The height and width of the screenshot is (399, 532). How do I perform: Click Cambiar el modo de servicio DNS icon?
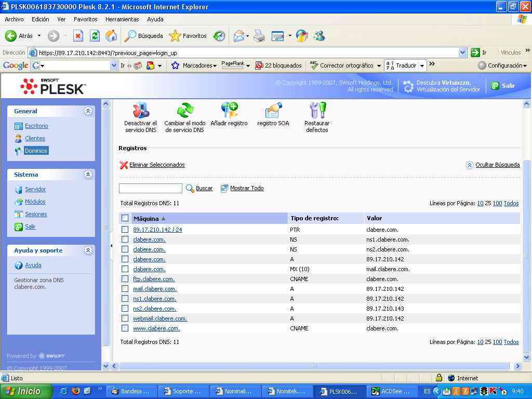pyautogui.click(x=185, y=110)
